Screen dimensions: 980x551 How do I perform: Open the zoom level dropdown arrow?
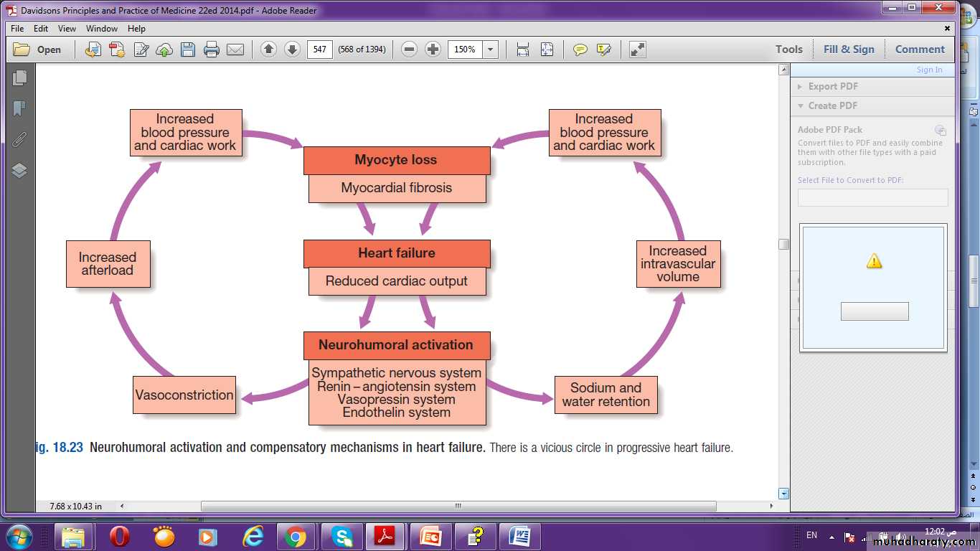click(491, 50)
